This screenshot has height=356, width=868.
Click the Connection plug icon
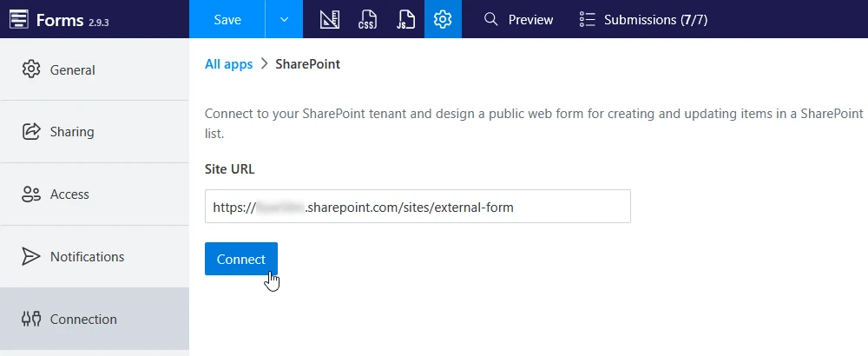click(x=31, y=319)
